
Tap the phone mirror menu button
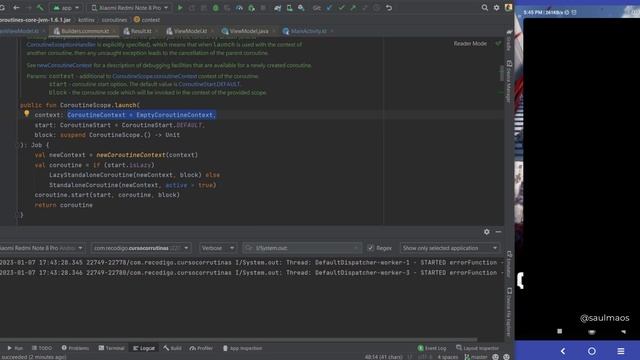621,351
